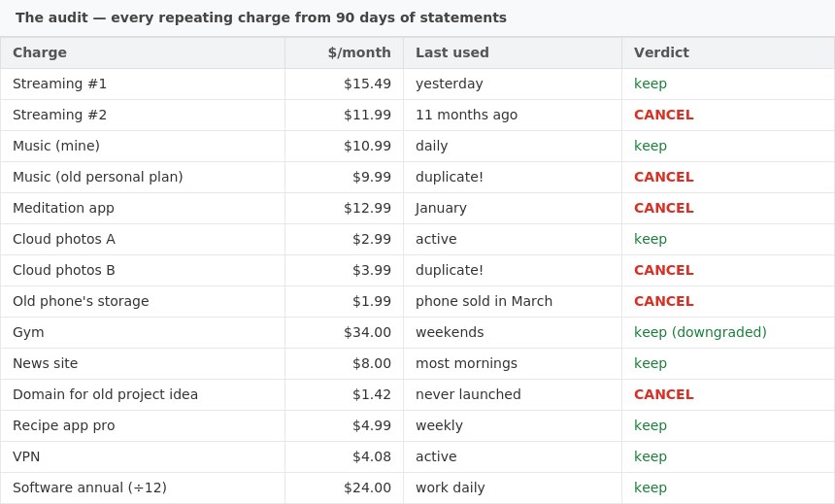This screenshot has width=835, height=504.
Task: Click the Recipe app pro cell
Action: (143, 425)
